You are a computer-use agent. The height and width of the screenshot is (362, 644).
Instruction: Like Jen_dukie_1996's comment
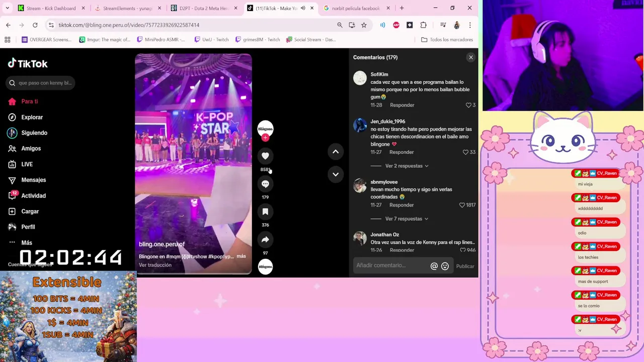pyautogui.click(x=465, y=152)
